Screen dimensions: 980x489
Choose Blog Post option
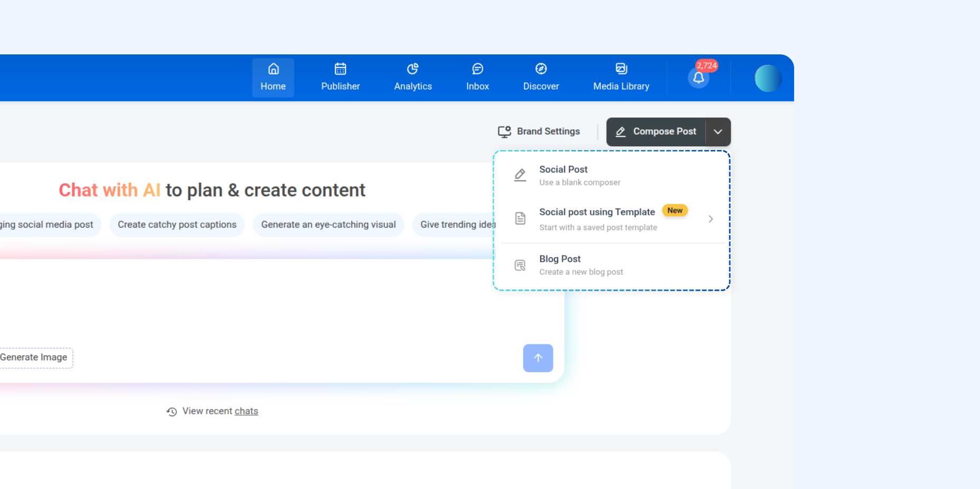pos(612,265)
